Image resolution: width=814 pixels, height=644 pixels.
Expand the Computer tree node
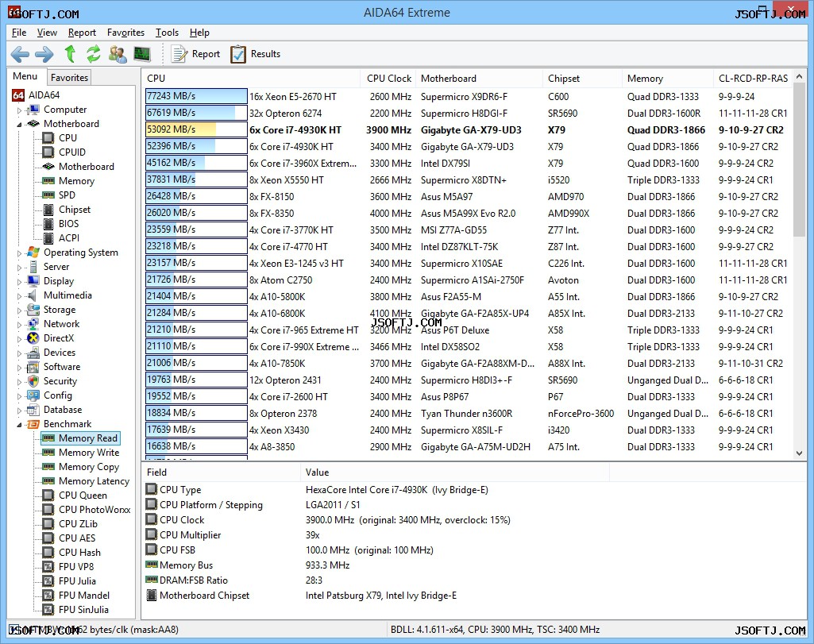[x=20, y=110]
